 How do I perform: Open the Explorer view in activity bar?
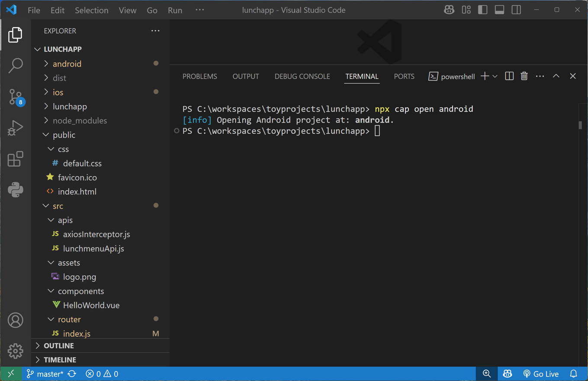[15, 35]
